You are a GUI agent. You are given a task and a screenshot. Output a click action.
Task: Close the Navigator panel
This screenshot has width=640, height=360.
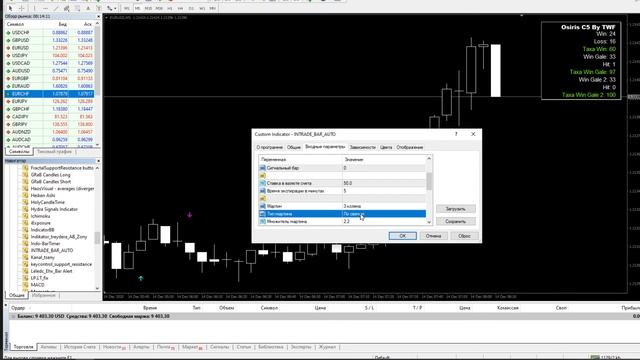point(98,161)
